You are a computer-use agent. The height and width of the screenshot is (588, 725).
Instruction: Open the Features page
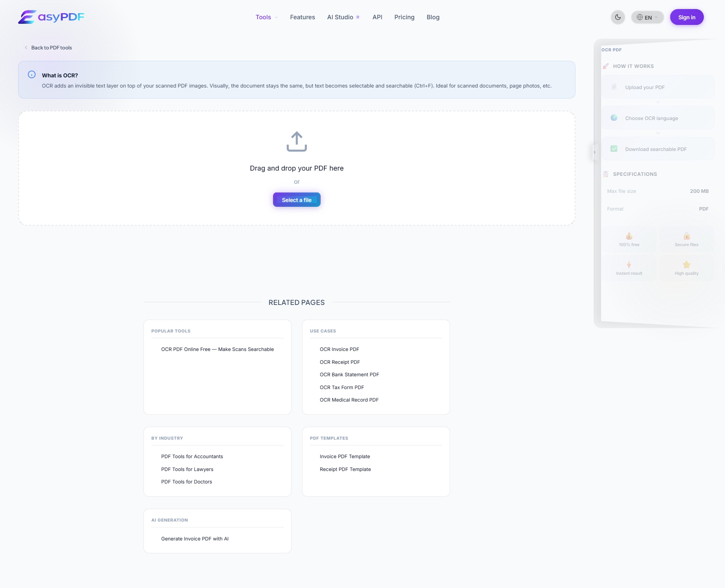(302, 17)
